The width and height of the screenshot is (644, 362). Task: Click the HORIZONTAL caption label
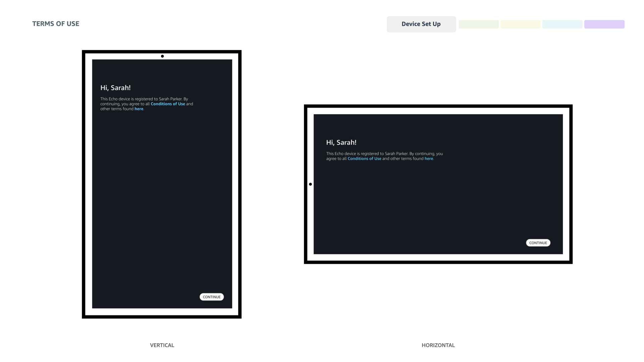[438, 345]
